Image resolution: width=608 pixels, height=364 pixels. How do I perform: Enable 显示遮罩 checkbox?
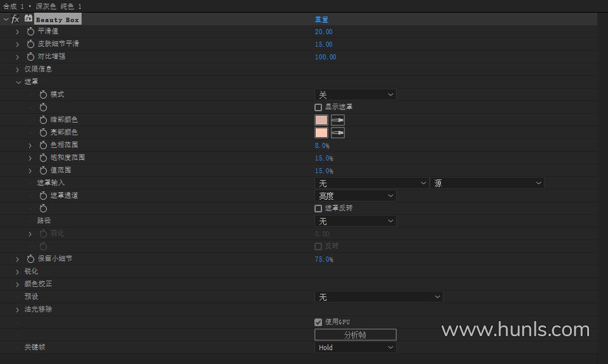pos(318,107)
